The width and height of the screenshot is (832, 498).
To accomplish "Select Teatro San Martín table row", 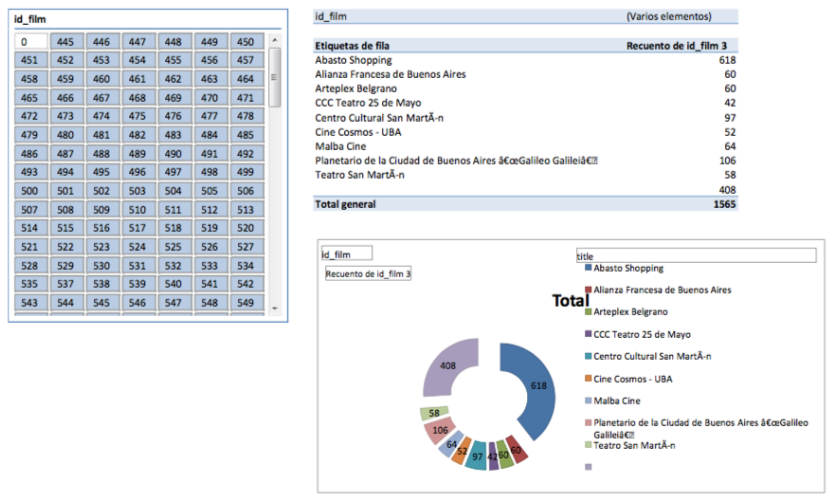I will (525, 175).
